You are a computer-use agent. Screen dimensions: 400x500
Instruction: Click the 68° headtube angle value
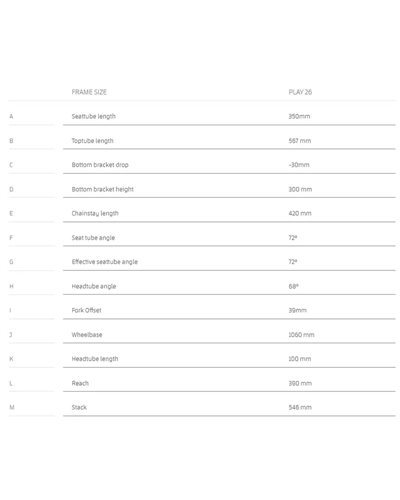pyautogui.click(x=293, y=286)
